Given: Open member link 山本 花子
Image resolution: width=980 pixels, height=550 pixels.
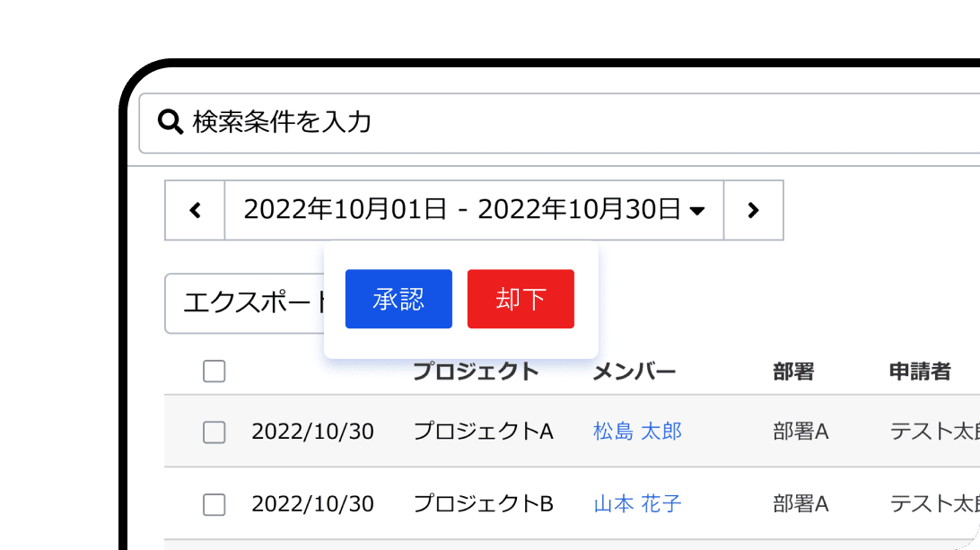Looking at the screenshot, I should click(637, 504).
